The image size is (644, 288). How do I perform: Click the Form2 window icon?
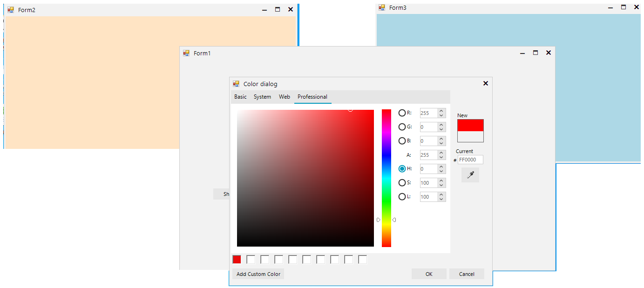11,10
